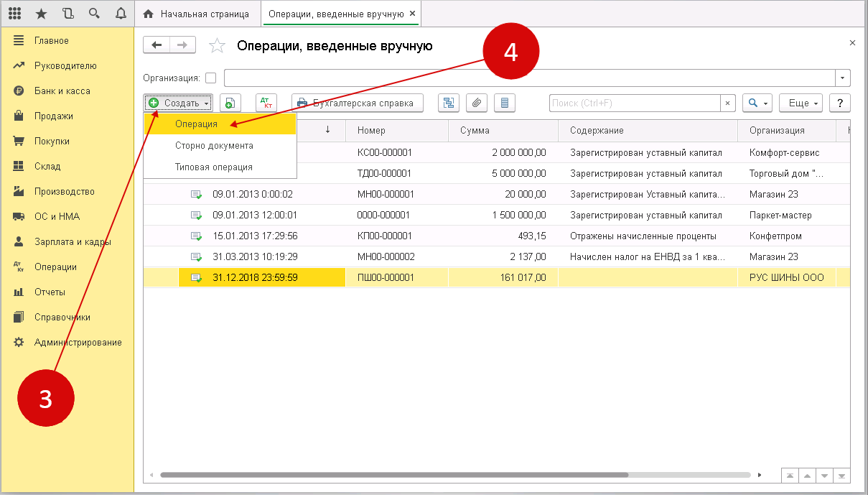The height and width of the screenshot is (495, 868).
Task: Click РУС ШИНЫ ООО organization cell
Action: click(x=787, y=277)
